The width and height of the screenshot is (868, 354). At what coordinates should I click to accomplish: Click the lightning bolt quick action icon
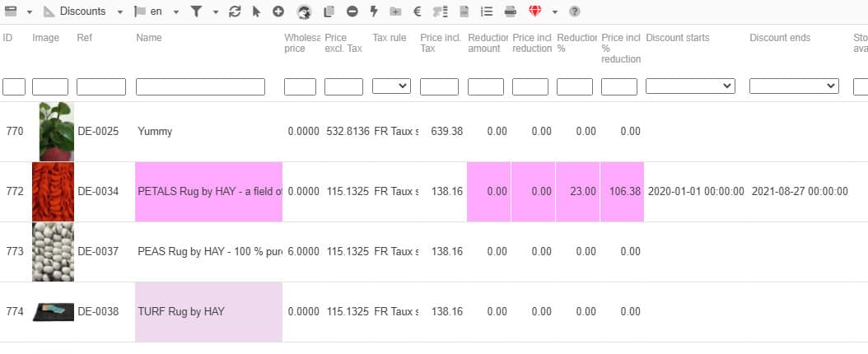pos(373,12)
